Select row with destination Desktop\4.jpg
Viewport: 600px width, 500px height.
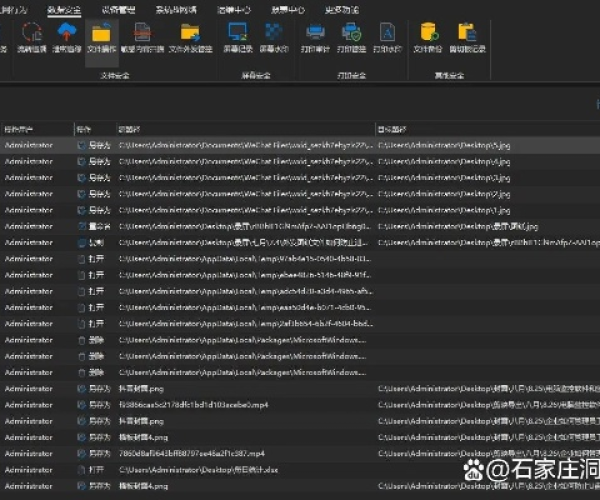coord(300,161)
